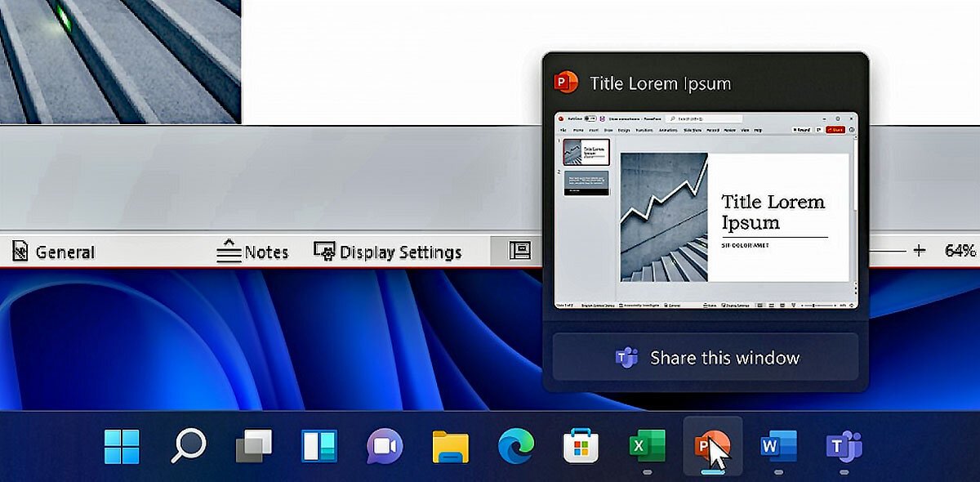Image resolution: width=980 pixels, height=482 pixels.
Task: Click PowerPoint logo in preview header
Action: [566, 83]
